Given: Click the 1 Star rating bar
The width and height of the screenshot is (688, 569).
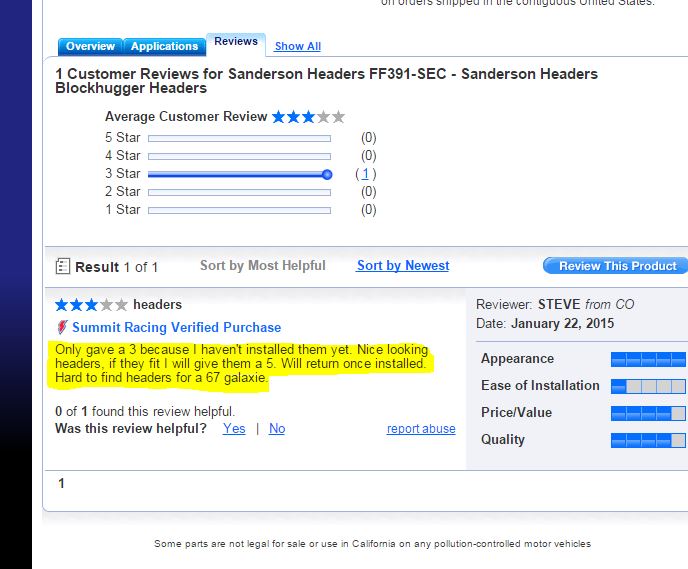Looking at the screenshot, I should (x=240, y=211).
